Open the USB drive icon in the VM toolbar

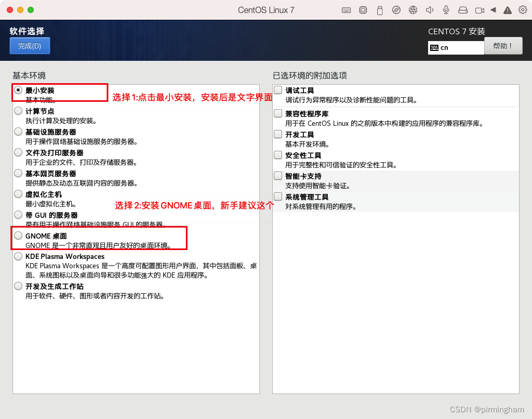coord(380,10)
